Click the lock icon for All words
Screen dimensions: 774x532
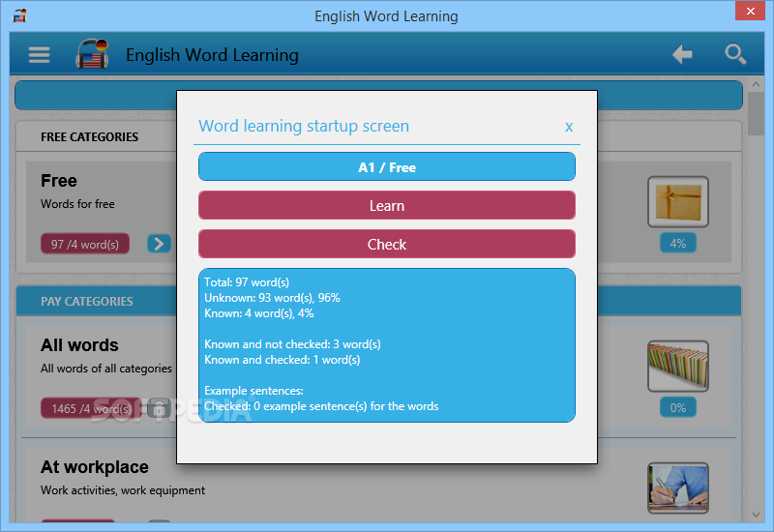pos(159,408)
